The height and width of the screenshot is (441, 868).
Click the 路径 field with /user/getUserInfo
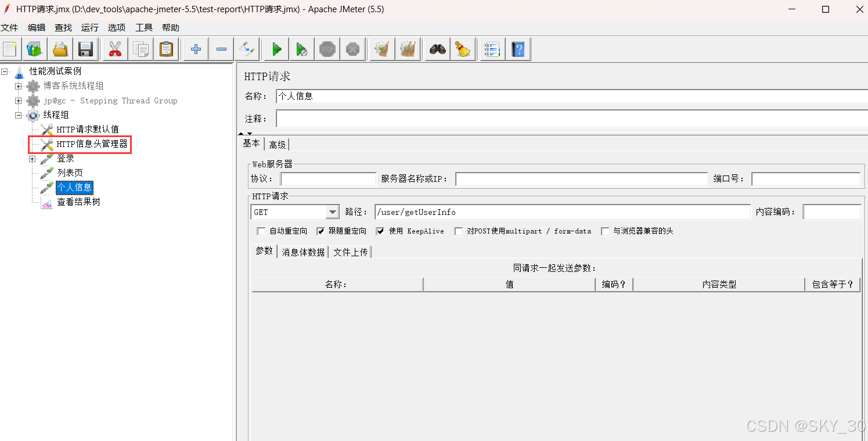[x=563, y=212]
